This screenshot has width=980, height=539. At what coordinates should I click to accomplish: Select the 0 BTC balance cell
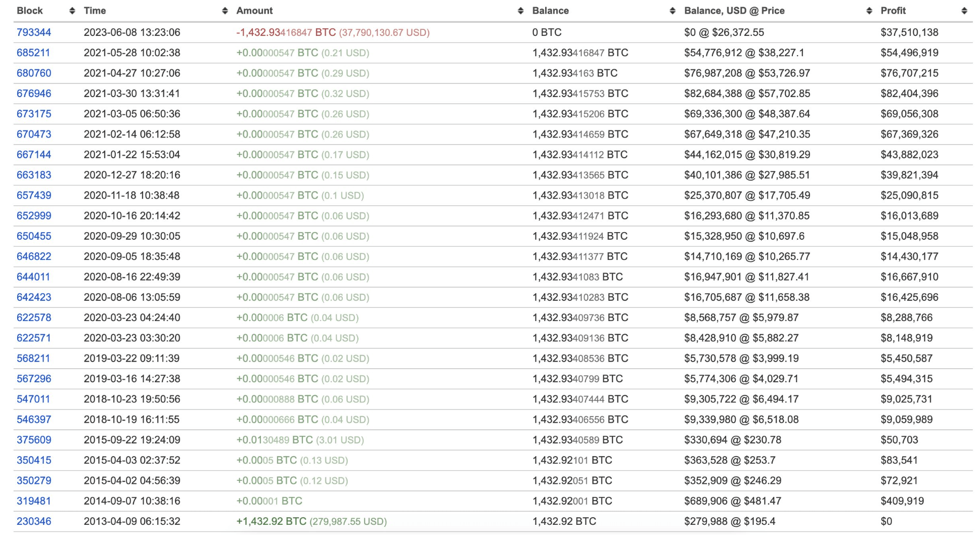pos(547,32)
